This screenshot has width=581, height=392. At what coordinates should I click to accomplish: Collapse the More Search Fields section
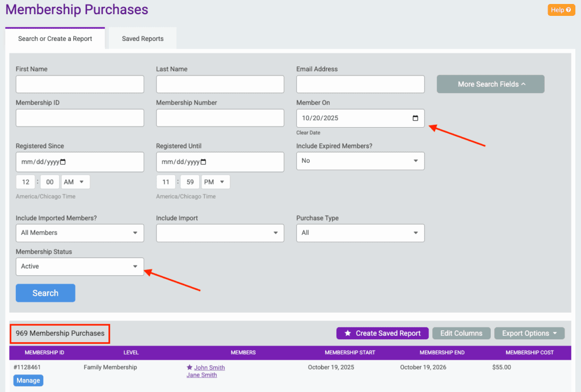(490, 84)
